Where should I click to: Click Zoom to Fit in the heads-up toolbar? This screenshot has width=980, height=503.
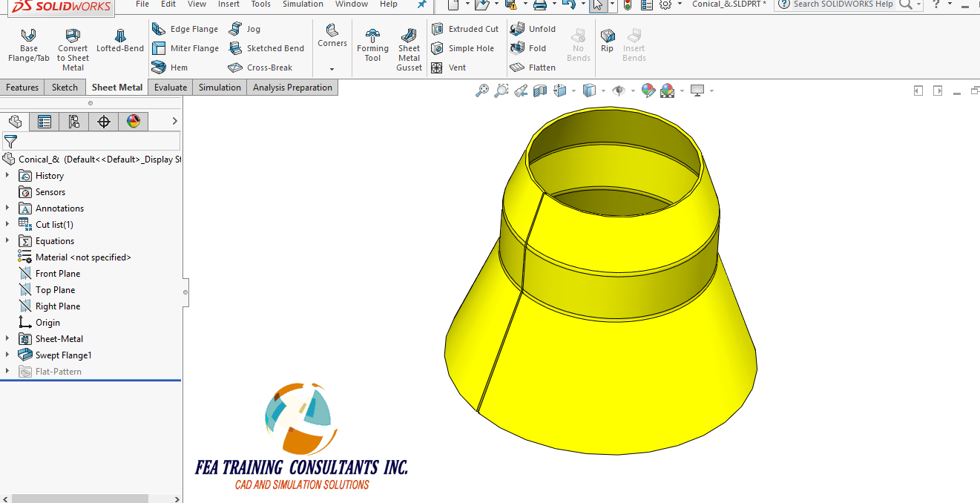click(481, 90)
